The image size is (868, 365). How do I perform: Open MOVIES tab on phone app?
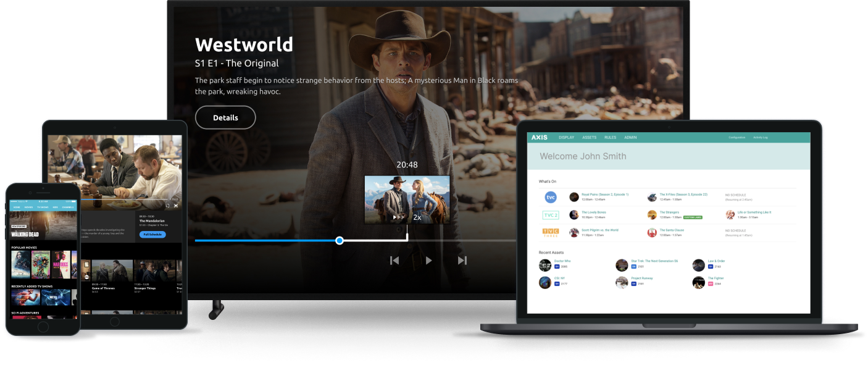click(x=28, y=208)
